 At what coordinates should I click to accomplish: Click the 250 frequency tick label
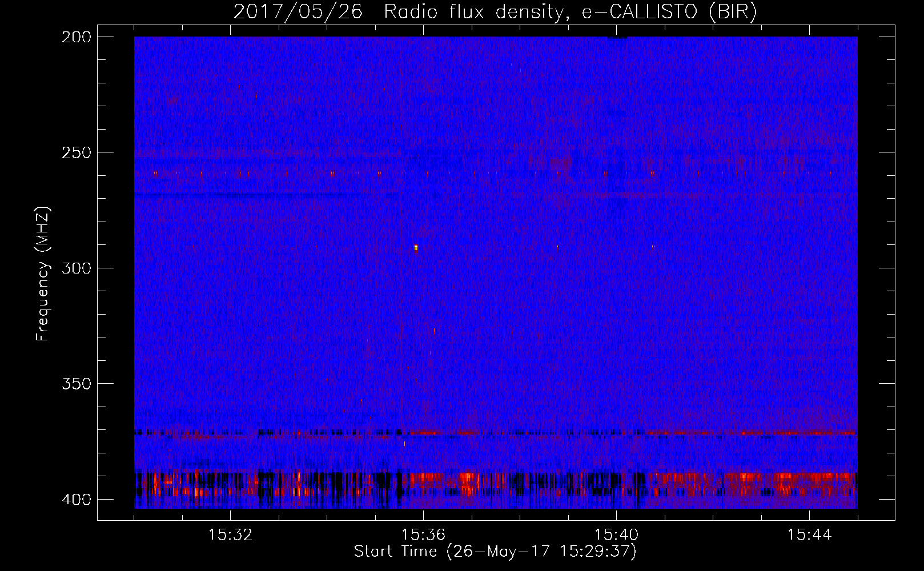tap(77, 152)
